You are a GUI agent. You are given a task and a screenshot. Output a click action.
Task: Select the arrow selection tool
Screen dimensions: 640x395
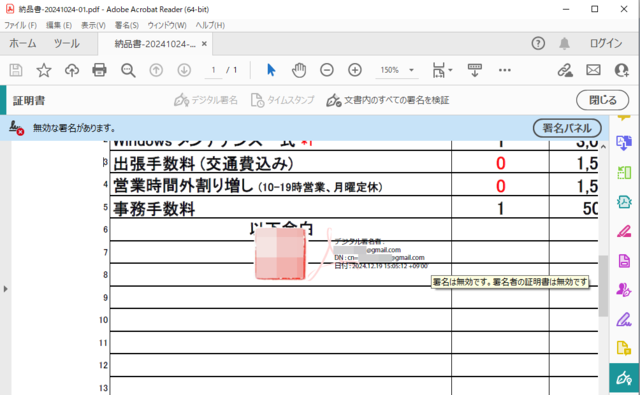[271, 70]
